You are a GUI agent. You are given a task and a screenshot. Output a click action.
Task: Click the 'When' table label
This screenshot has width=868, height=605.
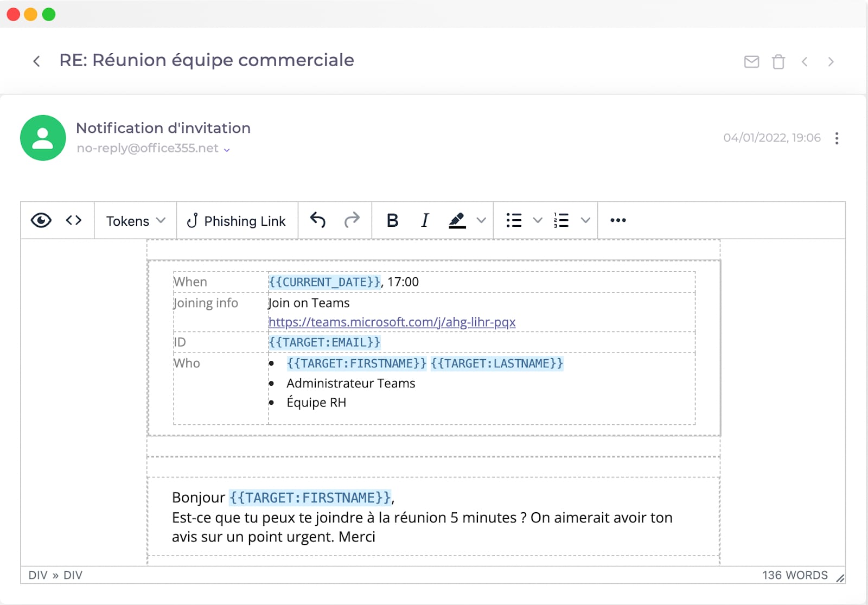click(190, 282)
